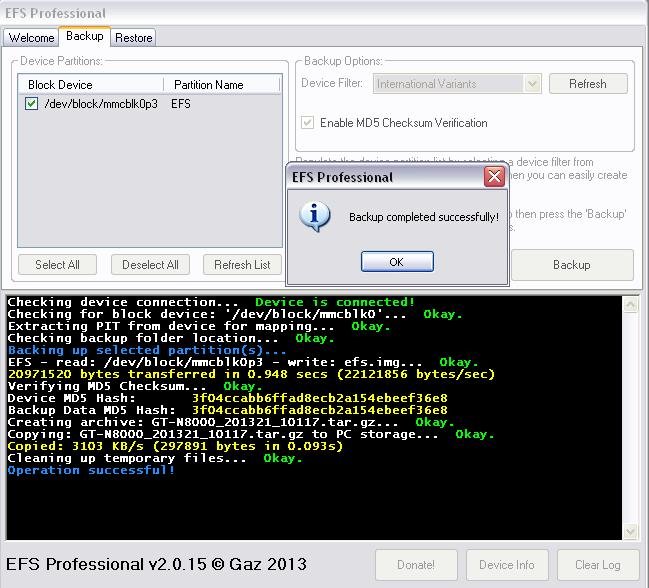The image size is (649, 588).
Task: Click the Refresh List button
Action: pyautogui.click(x=242, y=264)
